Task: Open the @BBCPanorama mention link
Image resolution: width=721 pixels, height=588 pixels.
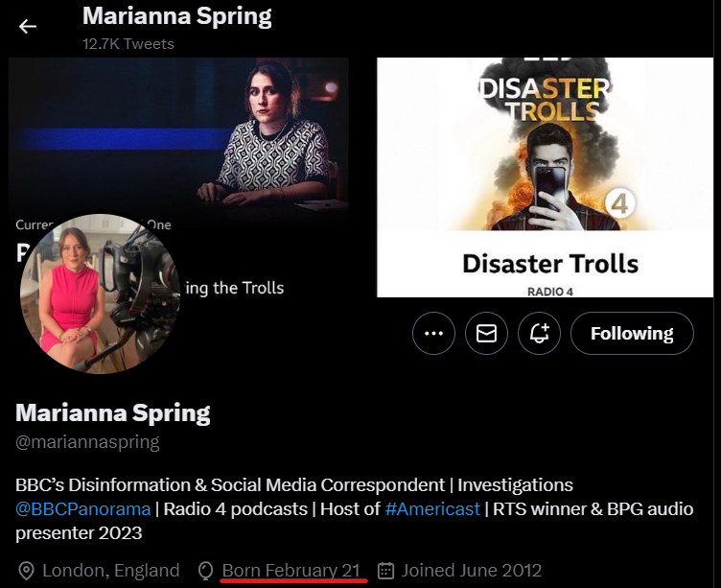Action: tap(83, 508)
